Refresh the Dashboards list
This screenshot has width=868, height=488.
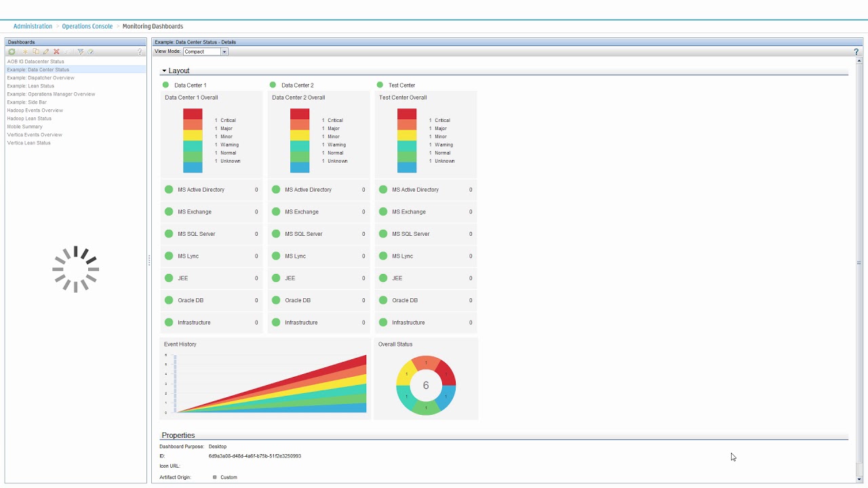(x=12, y=52)
